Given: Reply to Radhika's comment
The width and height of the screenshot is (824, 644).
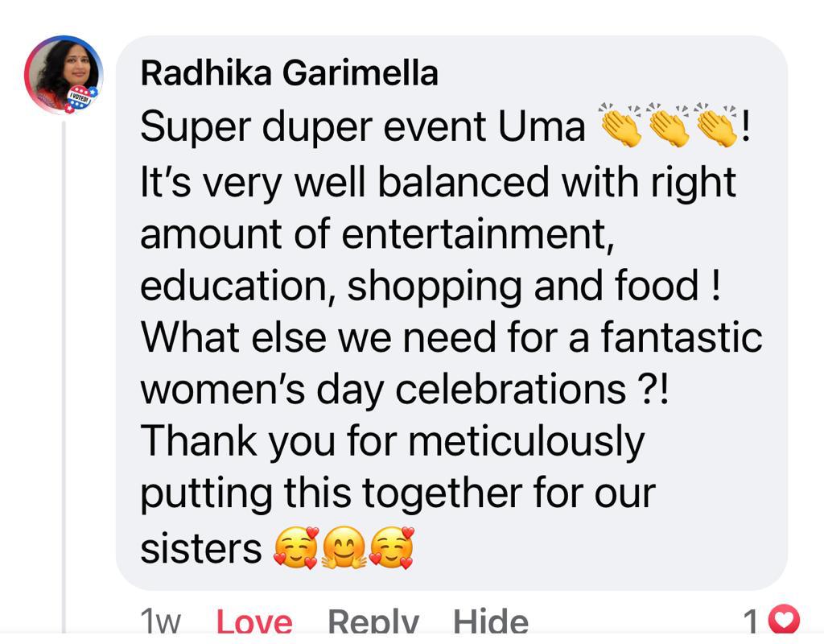Looking at the screenshot, I should point(373,621).
